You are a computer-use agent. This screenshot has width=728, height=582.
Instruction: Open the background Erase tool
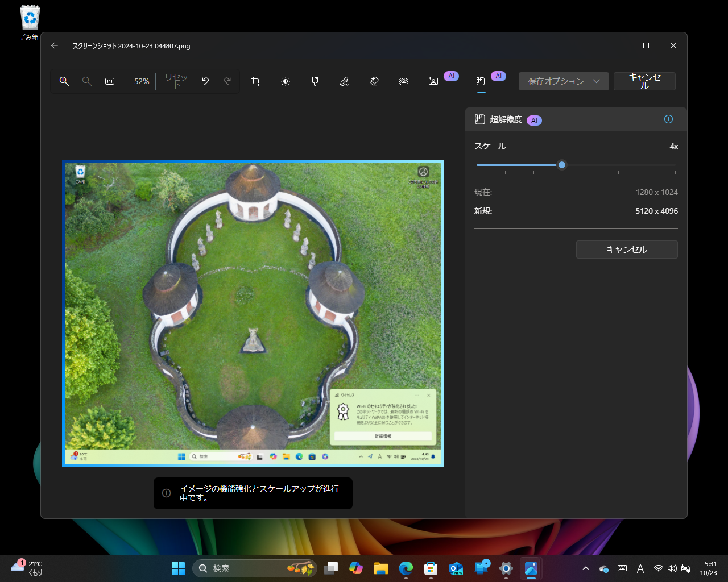374,81
